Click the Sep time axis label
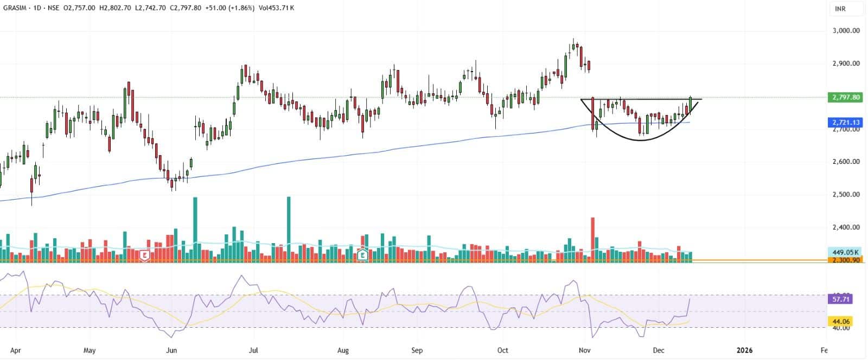The image size is (868, 363). coord(417,351)
